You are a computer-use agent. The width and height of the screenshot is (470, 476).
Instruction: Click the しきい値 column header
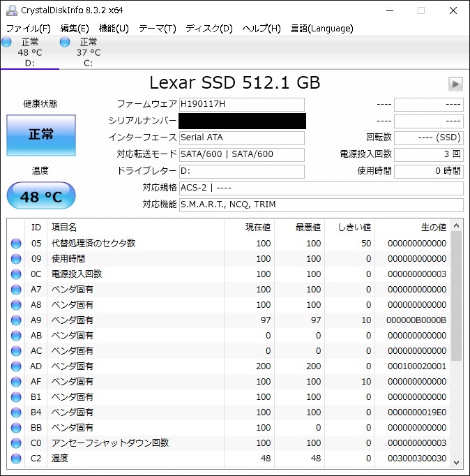pyautogui.click(x=349, y=227)
